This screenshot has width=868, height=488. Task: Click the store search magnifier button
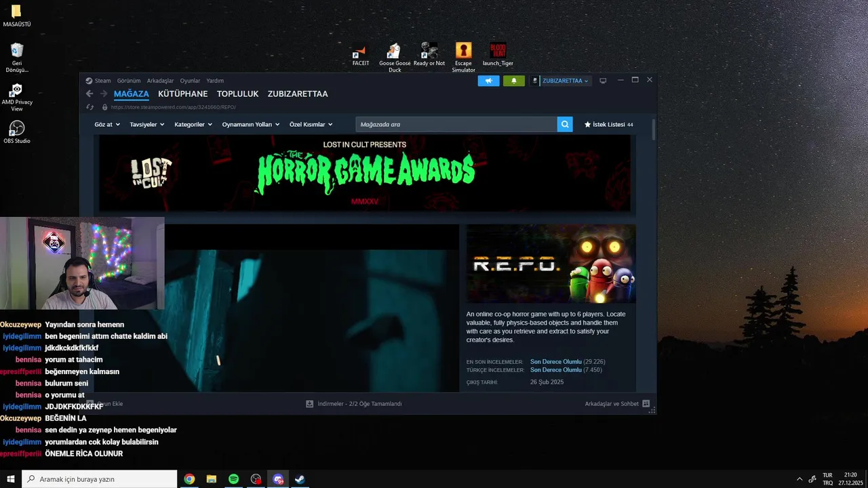click(x=565, y=125)
